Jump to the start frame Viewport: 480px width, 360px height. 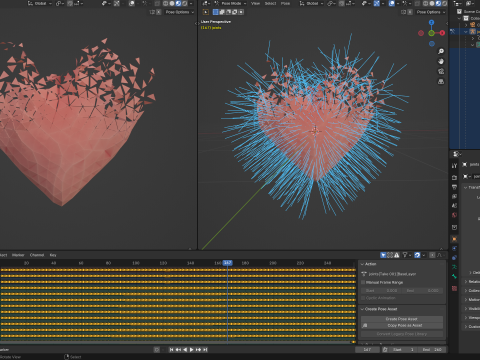point(171,350)
